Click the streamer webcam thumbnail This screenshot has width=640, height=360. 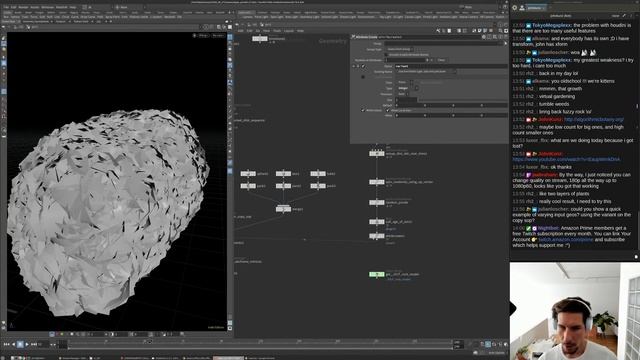[x=575, y=311]
